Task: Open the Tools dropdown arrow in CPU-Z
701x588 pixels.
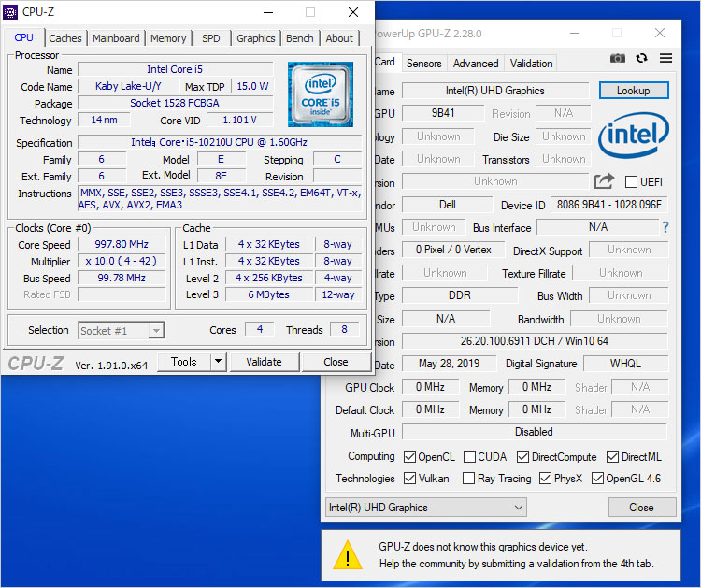Action: (x=218, y=361)
